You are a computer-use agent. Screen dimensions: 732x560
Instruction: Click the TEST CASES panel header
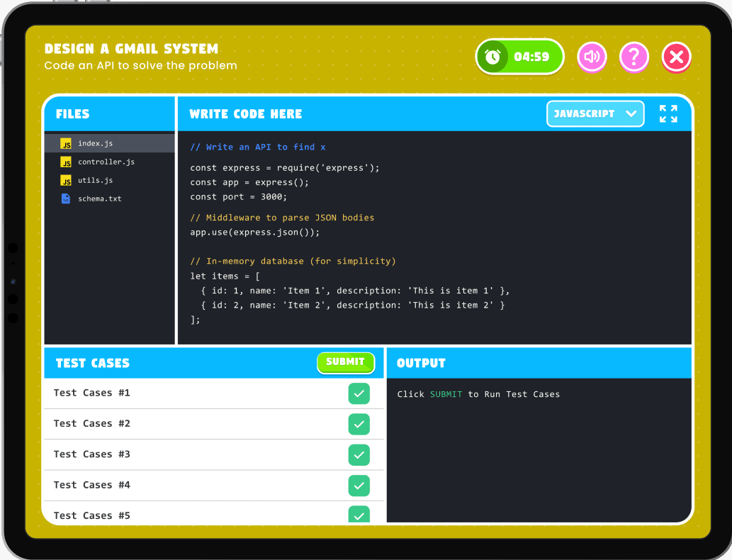pyautogui.click(x=92, y=363)
